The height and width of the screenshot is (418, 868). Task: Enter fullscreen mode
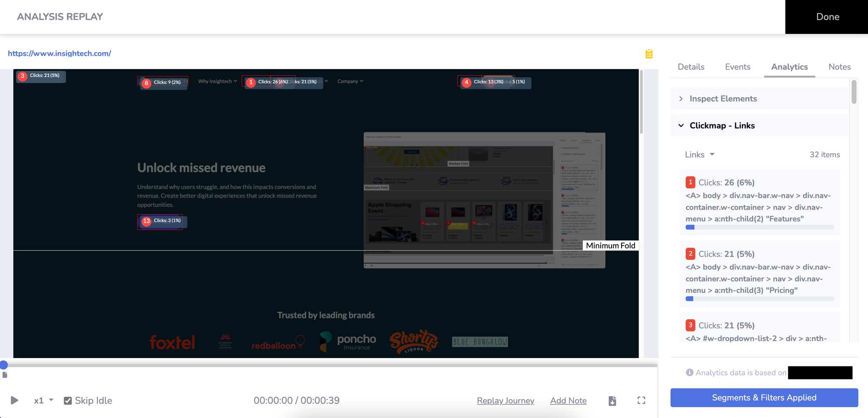pyautogui.click(x=641, y=401)
